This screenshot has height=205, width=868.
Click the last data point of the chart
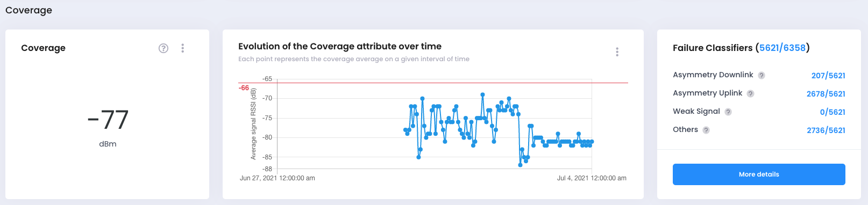coord(592,142)
